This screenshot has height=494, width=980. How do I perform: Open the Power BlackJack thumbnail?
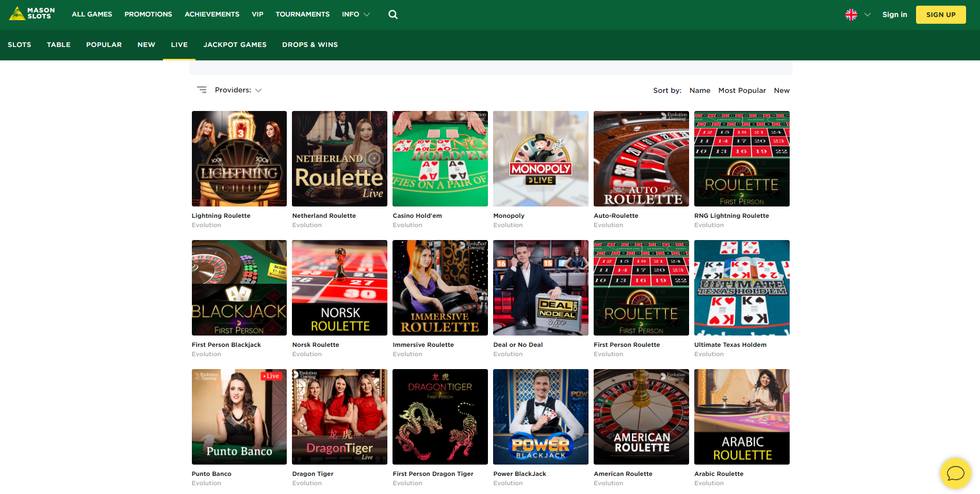click(541, 417)
